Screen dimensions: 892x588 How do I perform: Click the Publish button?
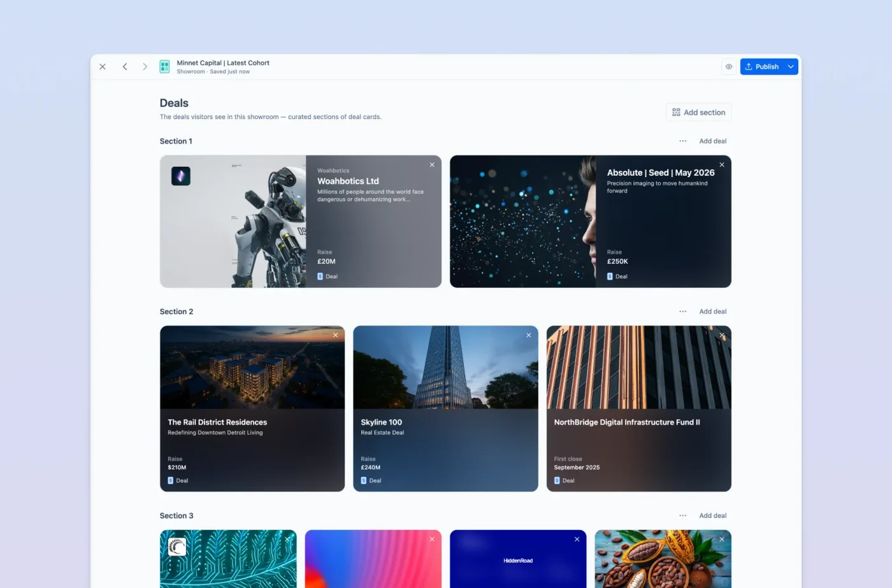click(x=762, y=66)
